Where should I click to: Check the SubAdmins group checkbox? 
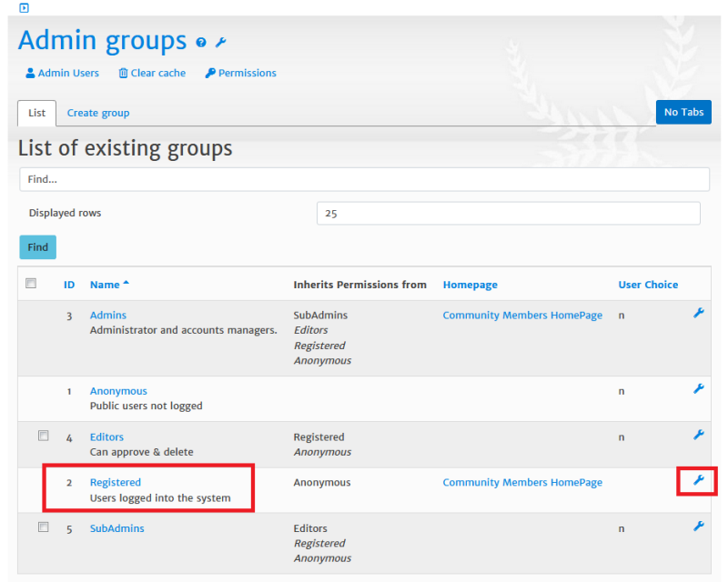click(43, 527)
